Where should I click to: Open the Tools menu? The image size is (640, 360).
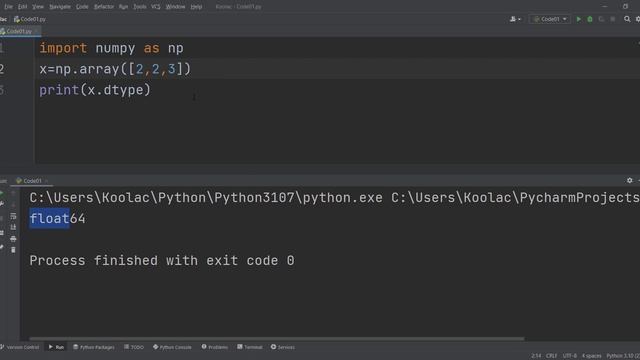140,7
